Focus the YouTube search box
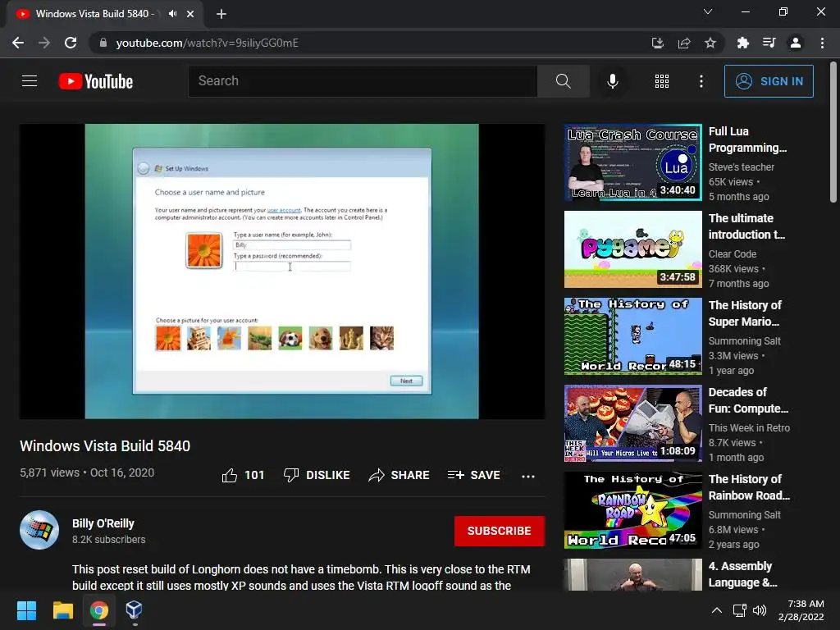Screen dimensions: 840x630 point(363,81)
